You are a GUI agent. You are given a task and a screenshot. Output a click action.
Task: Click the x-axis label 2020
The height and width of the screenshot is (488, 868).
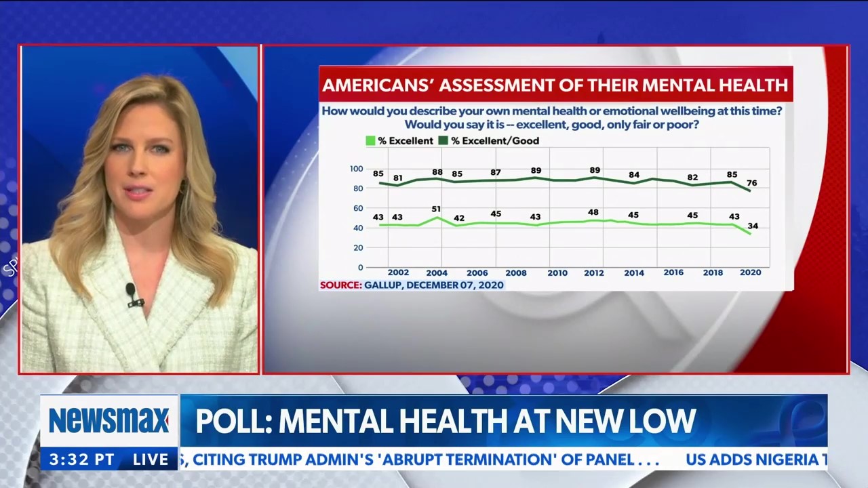[x=750, y=272]
